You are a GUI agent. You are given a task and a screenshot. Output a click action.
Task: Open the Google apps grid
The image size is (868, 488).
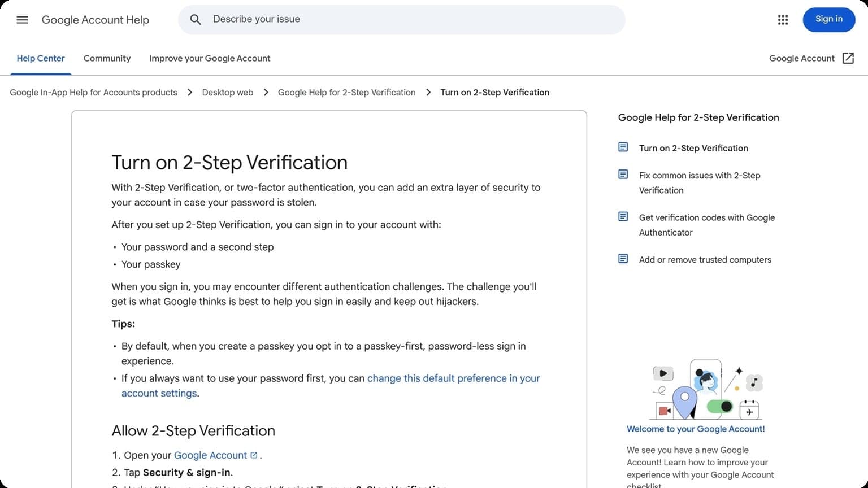[x=783, y=20]
